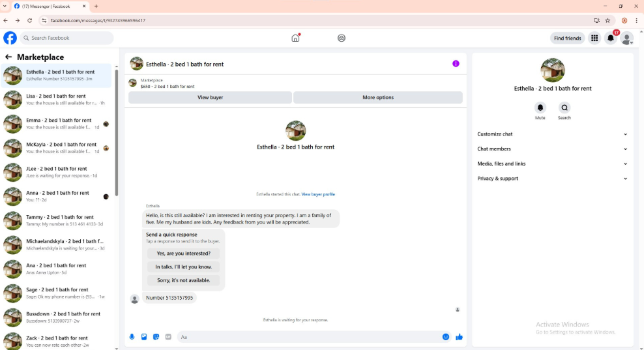Go back in browser history
Image resolution: width=644 pixels, height=350 pixels.
pyautogui.click(x=5, y=20)
